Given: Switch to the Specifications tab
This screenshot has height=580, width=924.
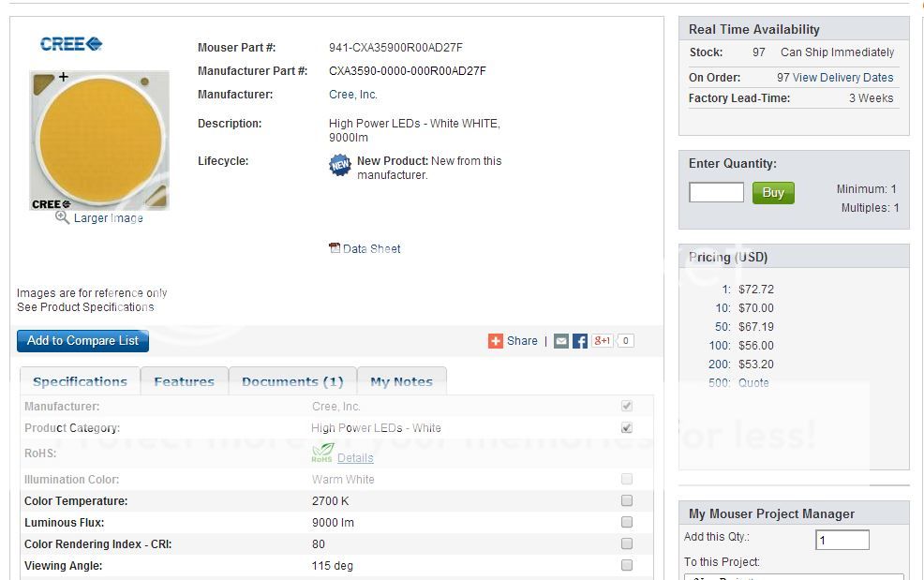Looking at the screenshot, I should [81, 381].
